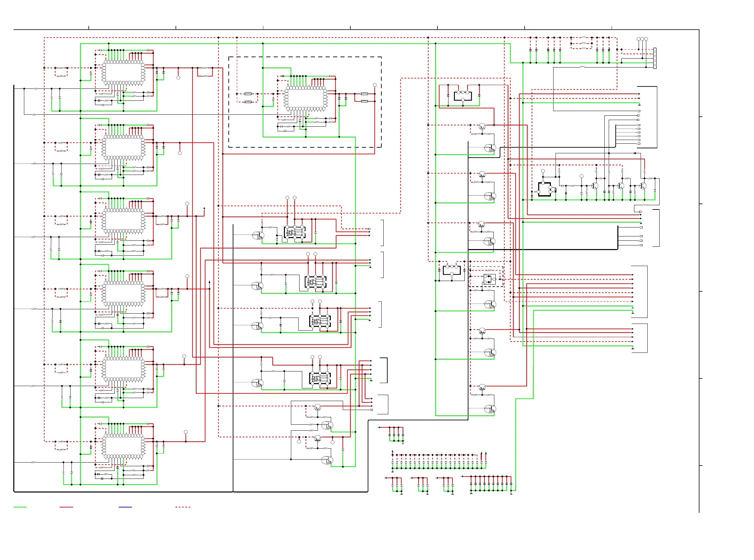
Task: Click the lower three-pin regulator symbol at mid-right
Action: tap(451, 270)
